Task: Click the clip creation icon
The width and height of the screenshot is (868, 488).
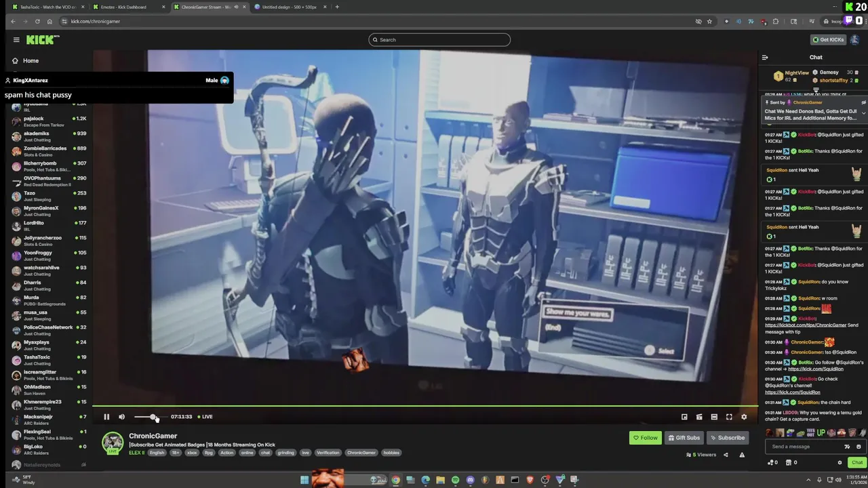Action: point(699,417)
